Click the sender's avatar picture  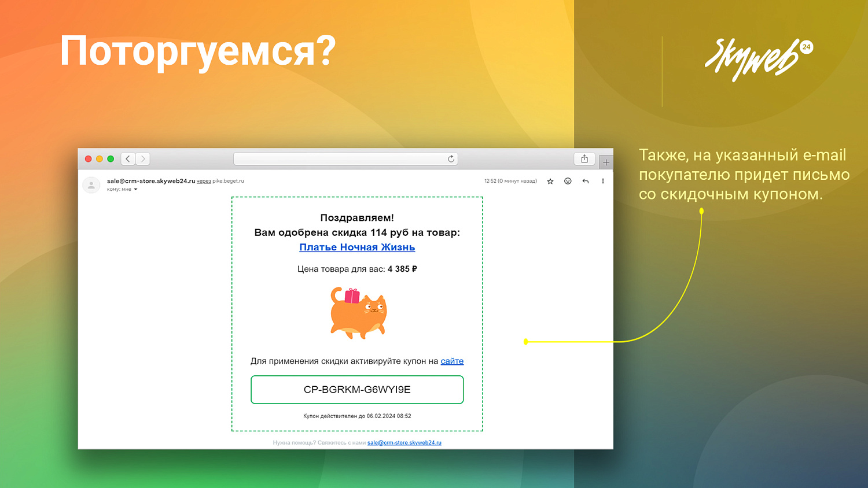point(91,185)
